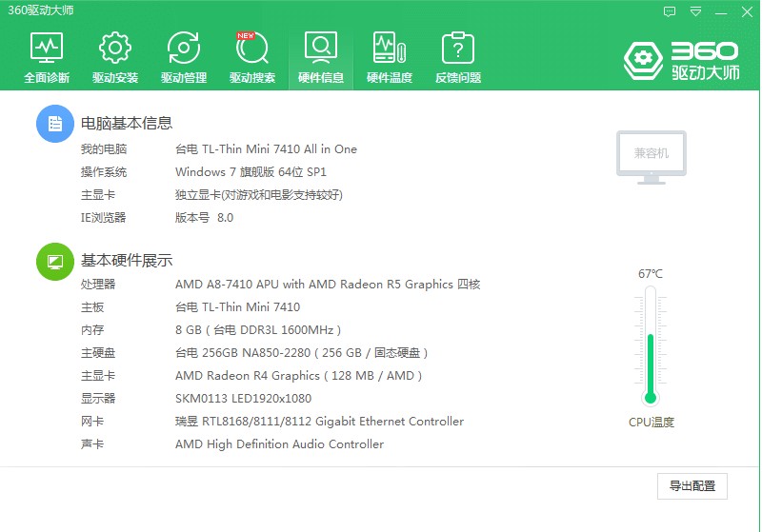
Task: Click the CPU temperature thermometer gauge
Action: tap(651, 345)
